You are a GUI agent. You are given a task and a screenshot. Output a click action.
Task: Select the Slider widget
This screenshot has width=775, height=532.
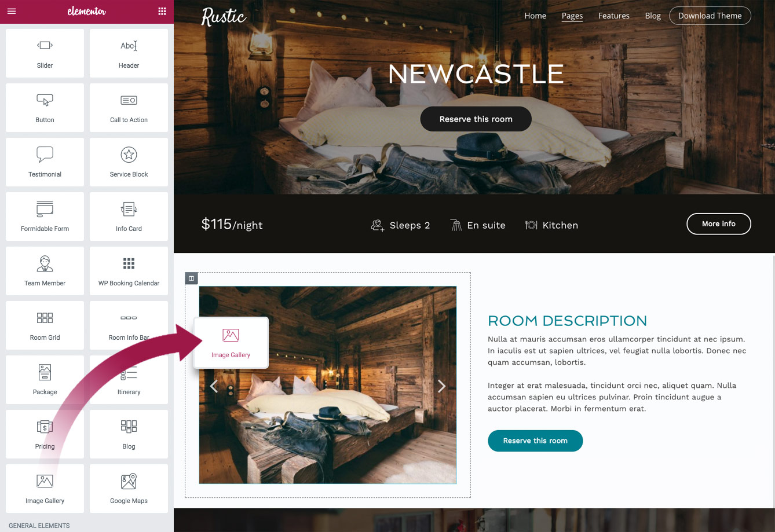(45, 53)
